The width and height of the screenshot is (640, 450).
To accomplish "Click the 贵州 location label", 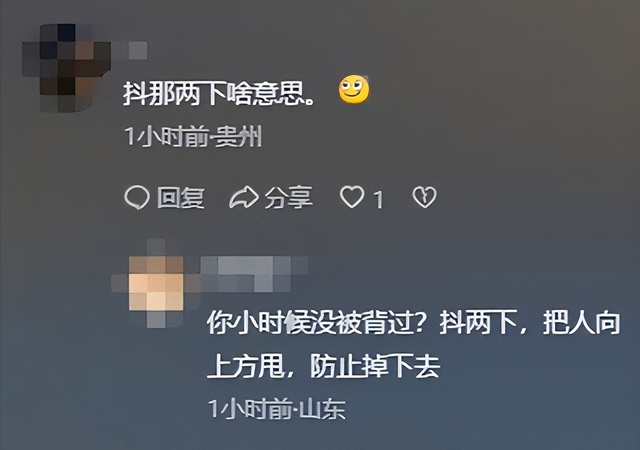I will pyautogui.click(x=238, y=136).
